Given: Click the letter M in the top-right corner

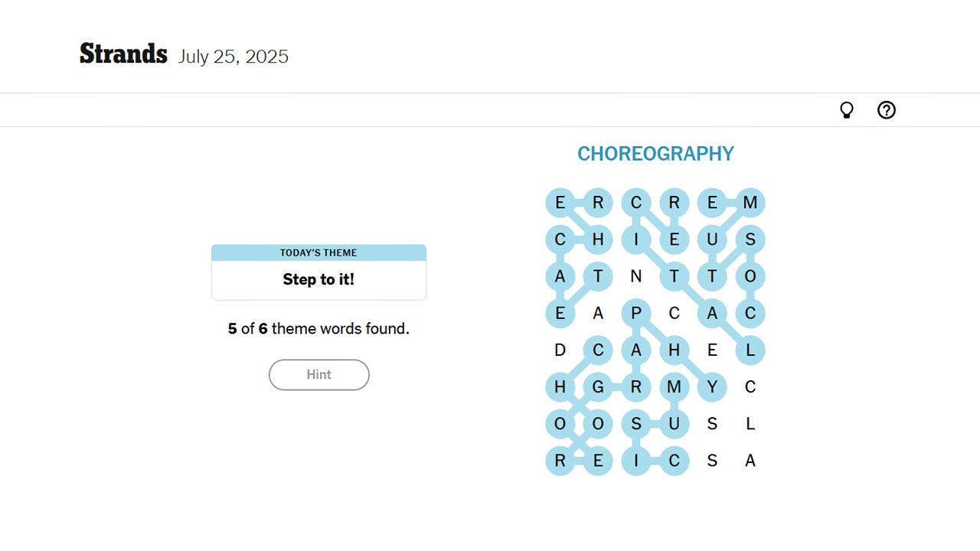Looking at the screenshot, I should click(x=751, y=202).
